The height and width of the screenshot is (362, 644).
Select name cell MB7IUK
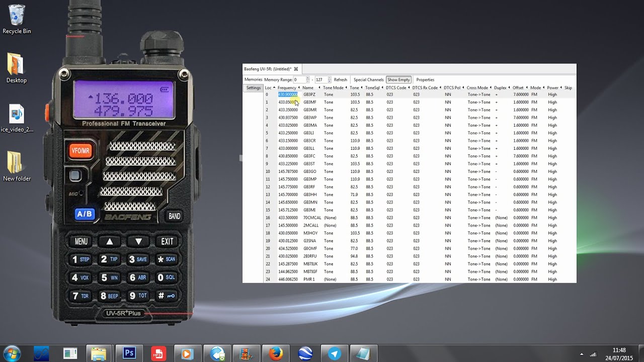310,264
